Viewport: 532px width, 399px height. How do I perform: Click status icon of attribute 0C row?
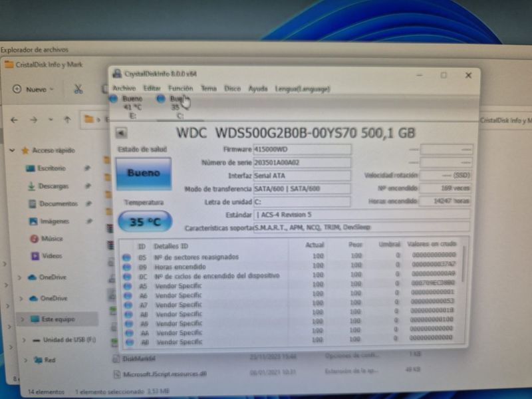click(x=127, y=277)
